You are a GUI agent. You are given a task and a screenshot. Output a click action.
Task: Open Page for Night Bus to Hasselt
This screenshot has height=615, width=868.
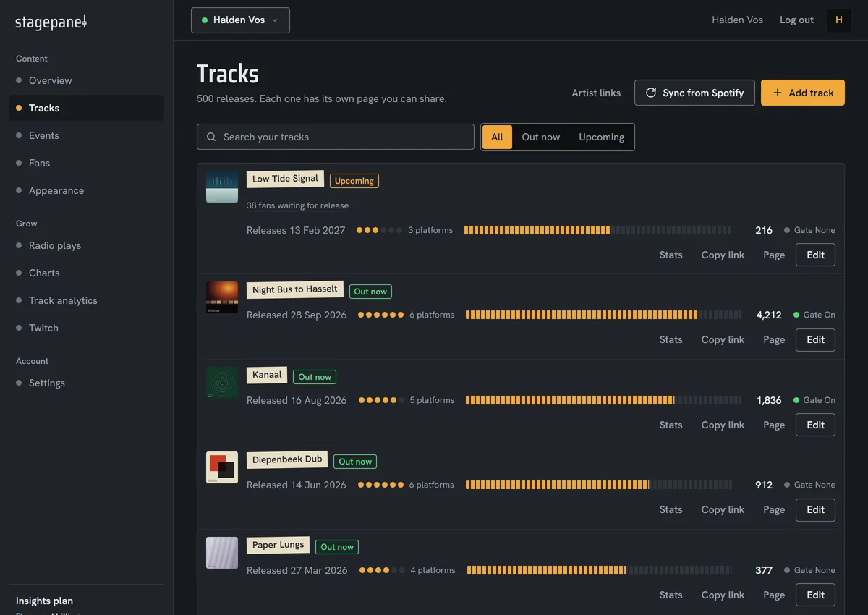point(774,339)
